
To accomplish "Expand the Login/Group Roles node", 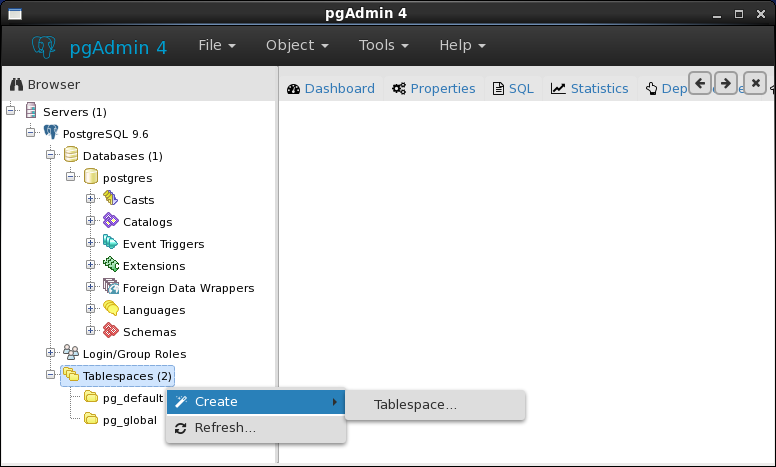I will pos(50,352).
